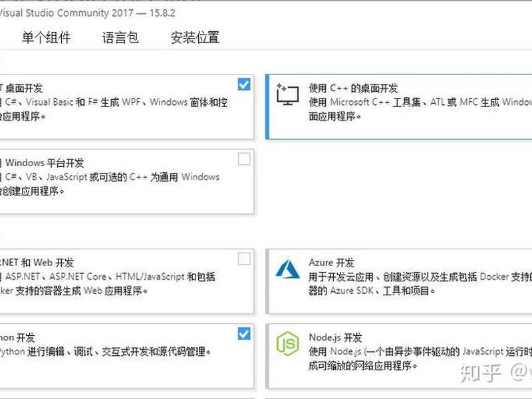Click the .NET 和 Web 开发 card title
This screenshot has height=399, width=532.
click(x=37, y=263)
